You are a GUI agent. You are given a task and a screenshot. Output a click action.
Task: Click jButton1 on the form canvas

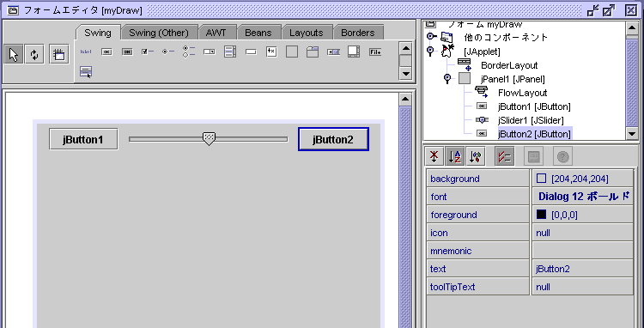(83, 139)
